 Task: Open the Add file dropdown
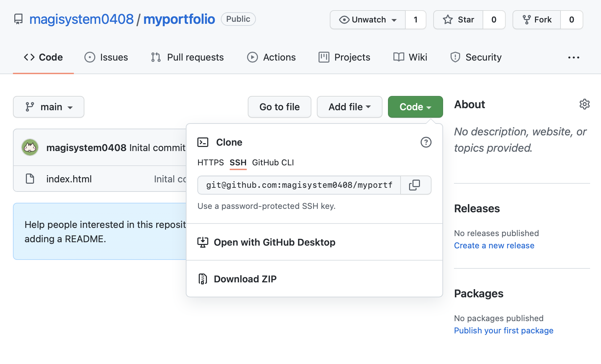point(350,107)
